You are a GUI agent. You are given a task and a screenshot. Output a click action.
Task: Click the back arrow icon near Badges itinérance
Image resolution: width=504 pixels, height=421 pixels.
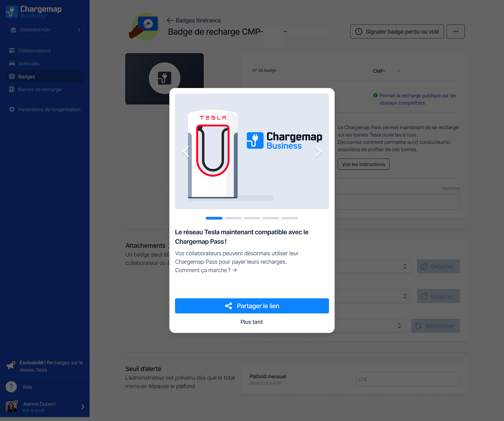click(x=170, y=20)
